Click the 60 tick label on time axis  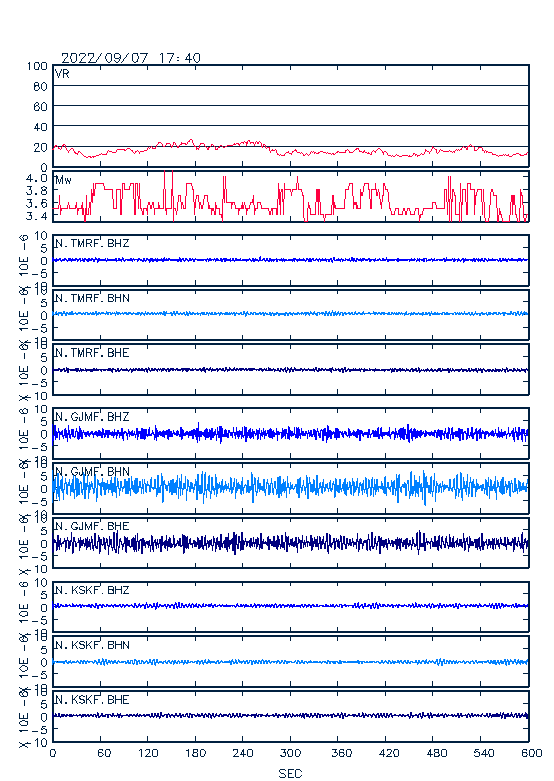(104, 753)
